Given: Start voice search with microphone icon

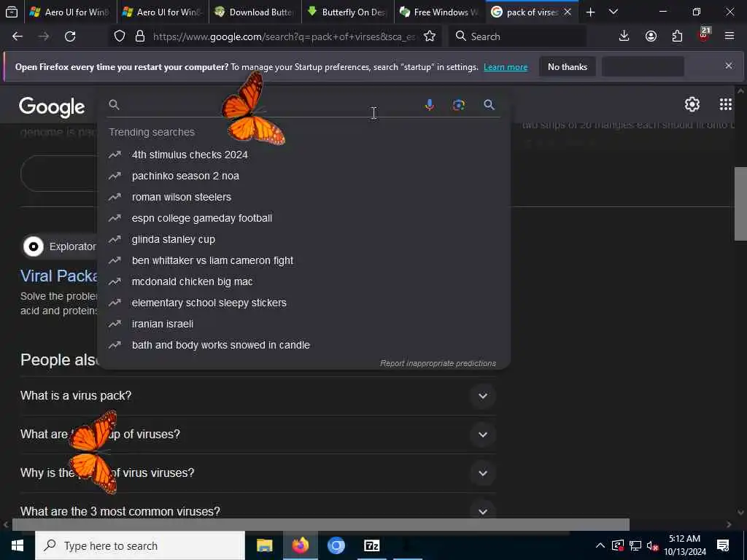Looking at the screenshot, I should (429, 105).
